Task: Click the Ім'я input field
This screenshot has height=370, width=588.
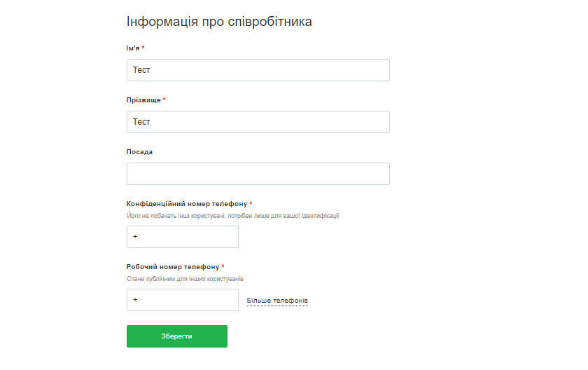Action: (258, 70)
